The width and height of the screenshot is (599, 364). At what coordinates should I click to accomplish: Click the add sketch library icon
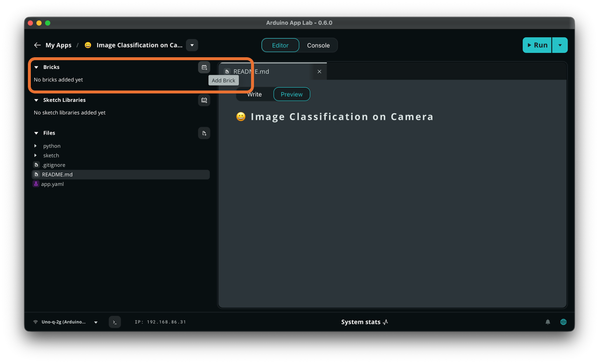[x=204, y=100]
